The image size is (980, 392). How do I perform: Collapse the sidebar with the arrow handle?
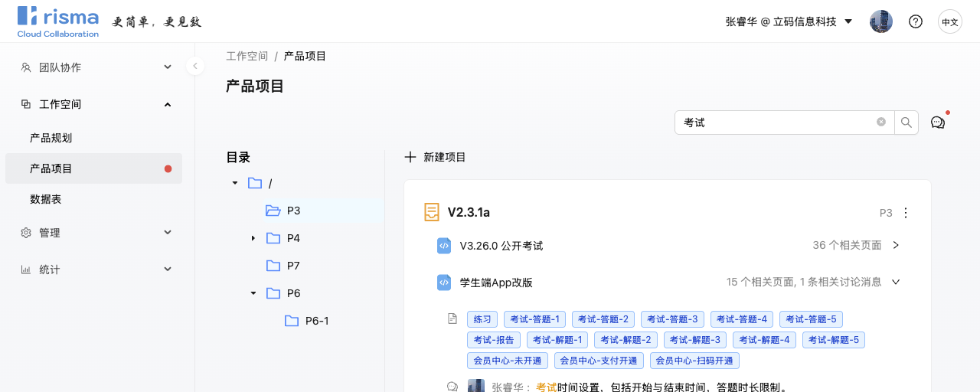click(195, 66)
